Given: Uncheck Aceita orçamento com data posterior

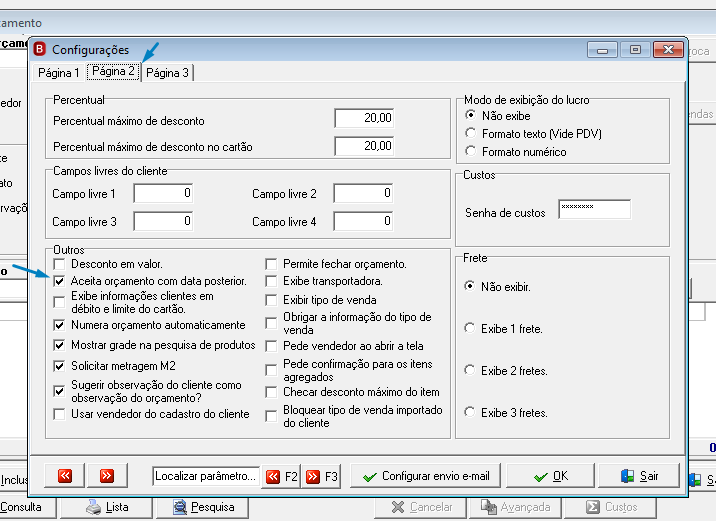Looking at the screenshot, I should point(59,281).
